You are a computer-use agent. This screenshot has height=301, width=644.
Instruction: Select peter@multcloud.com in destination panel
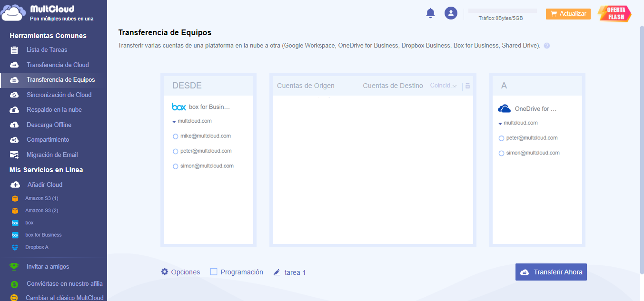pyautogui.click(x=501, y=138)
